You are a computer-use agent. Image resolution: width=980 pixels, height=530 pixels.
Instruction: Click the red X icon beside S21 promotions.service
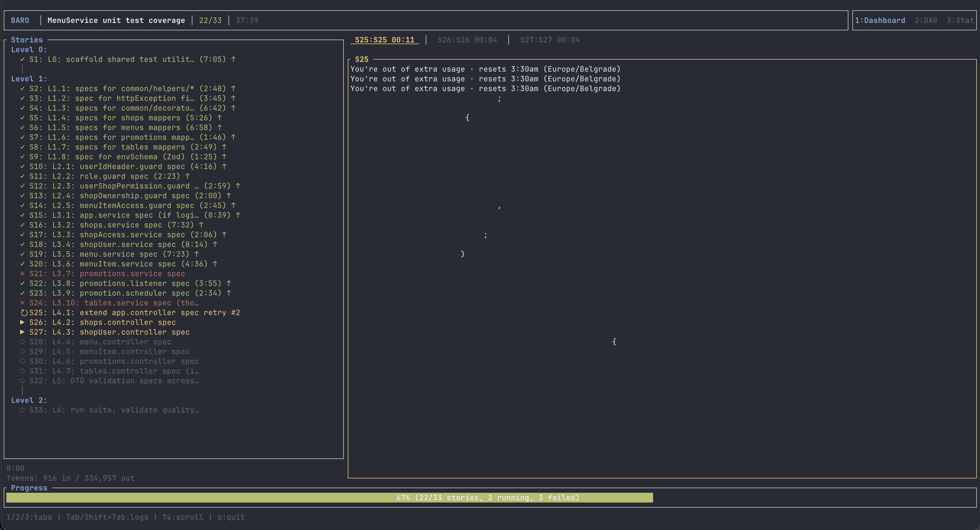tap(22, 274)
